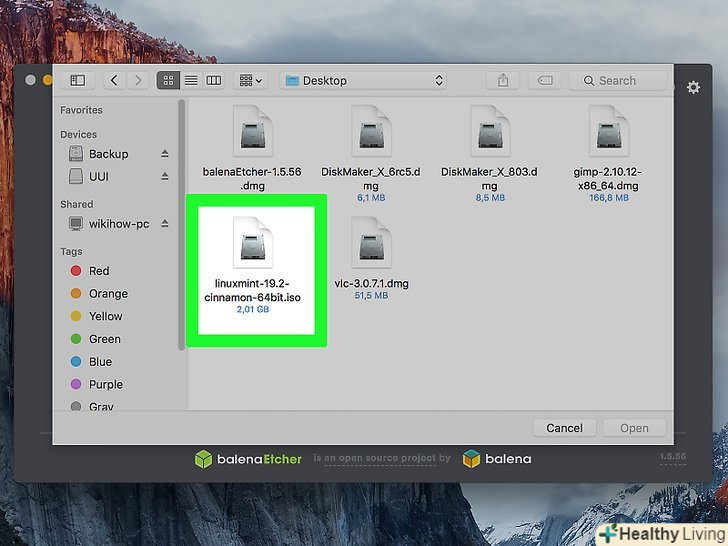
Task: Open the Desktop location dropdown
Action: 364,80
